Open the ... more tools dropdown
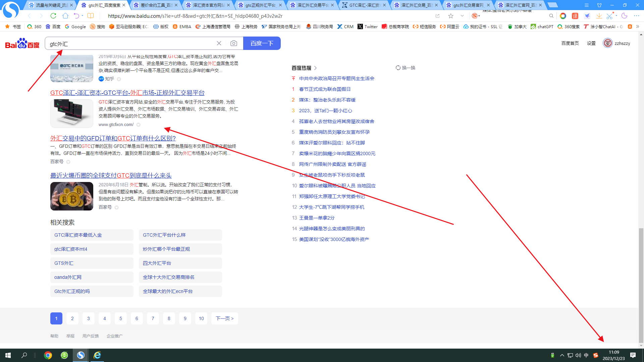 (637, 16)
